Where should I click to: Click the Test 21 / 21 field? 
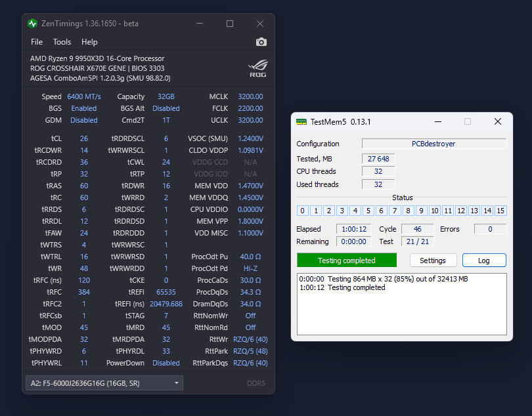417,241
